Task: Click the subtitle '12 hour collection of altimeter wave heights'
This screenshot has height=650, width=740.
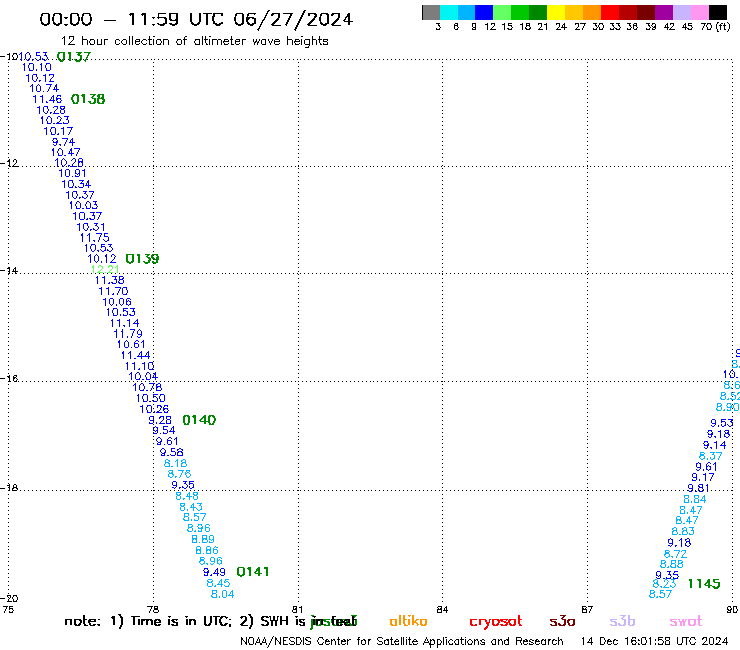Action: pos(195,41)
